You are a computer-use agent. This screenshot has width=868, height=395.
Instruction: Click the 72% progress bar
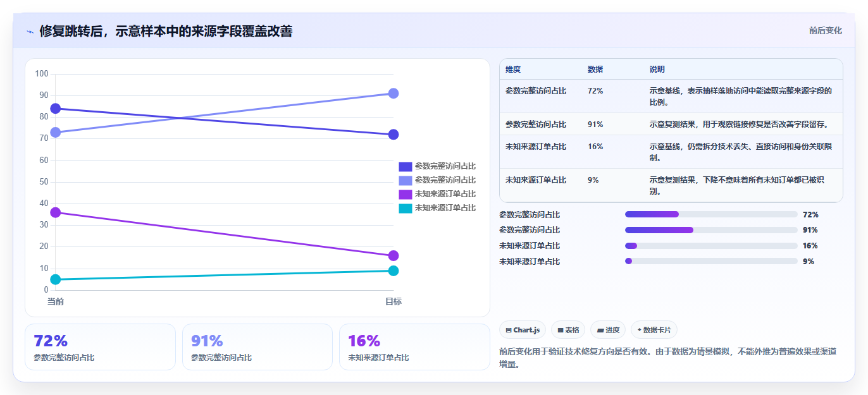pos(711,214)
